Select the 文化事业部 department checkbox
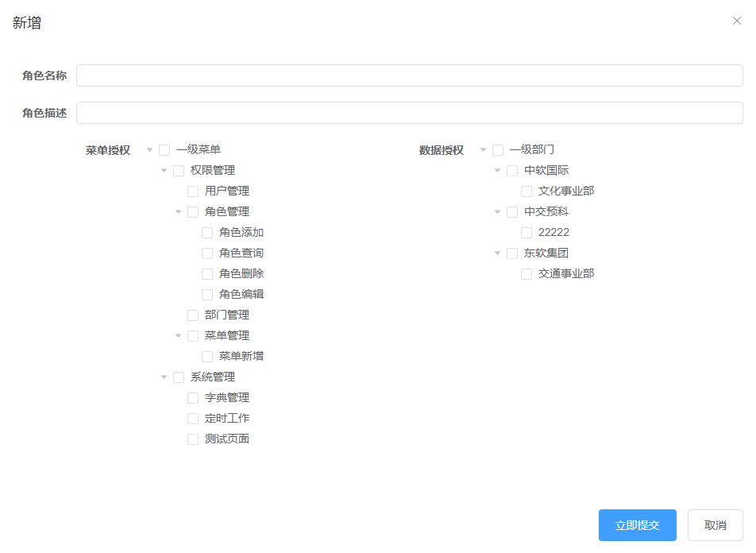 pyautogui.click(x=526, y=191)
